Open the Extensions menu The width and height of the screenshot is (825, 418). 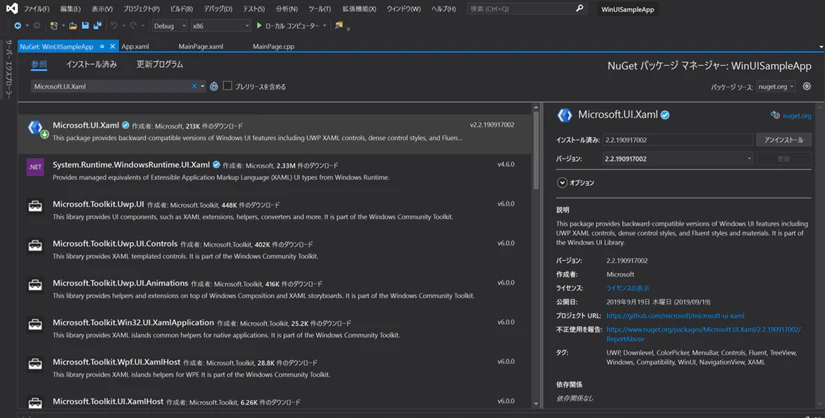pyautogui.click(x=359, y=9)
